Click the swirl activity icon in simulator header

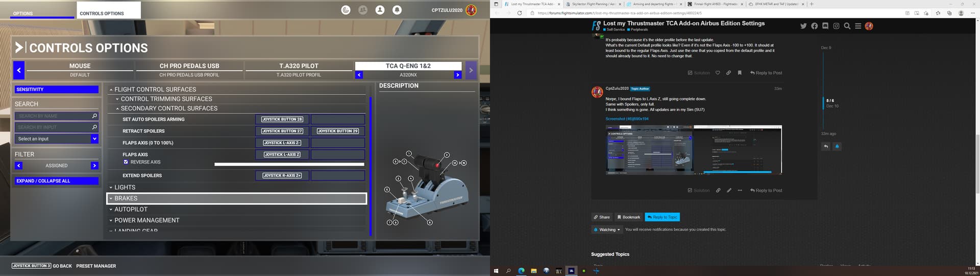point(346,10)
